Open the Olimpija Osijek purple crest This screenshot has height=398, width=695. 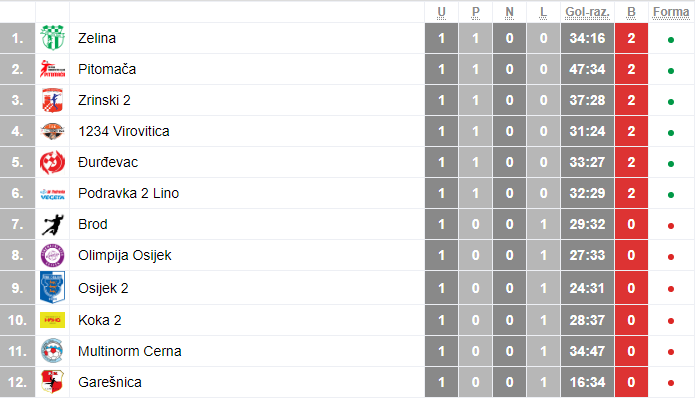[52, 255]
